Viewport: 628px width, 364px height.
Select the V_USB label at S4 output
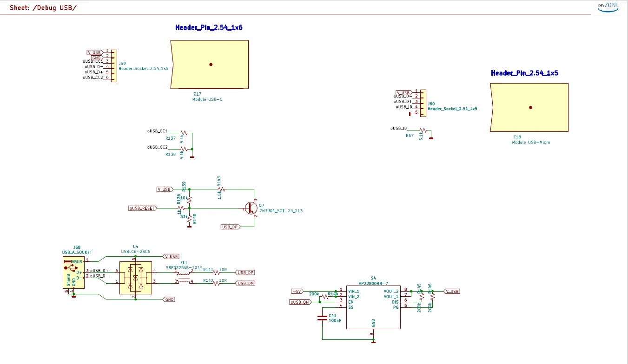(x=452, y=291)
